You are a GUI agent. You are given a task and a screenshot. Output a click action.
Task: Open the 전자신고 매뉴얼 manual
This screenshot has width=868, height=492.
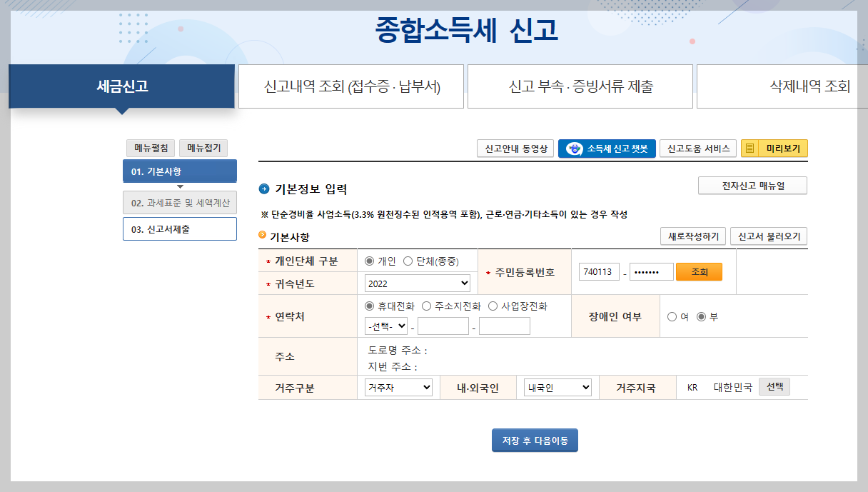pyautogui.click(x=752, y=185)
